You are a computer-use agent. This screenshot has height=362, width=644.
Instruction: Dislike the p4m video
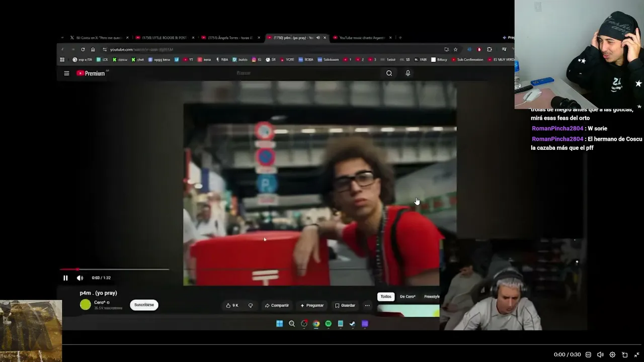click(251, 305)
